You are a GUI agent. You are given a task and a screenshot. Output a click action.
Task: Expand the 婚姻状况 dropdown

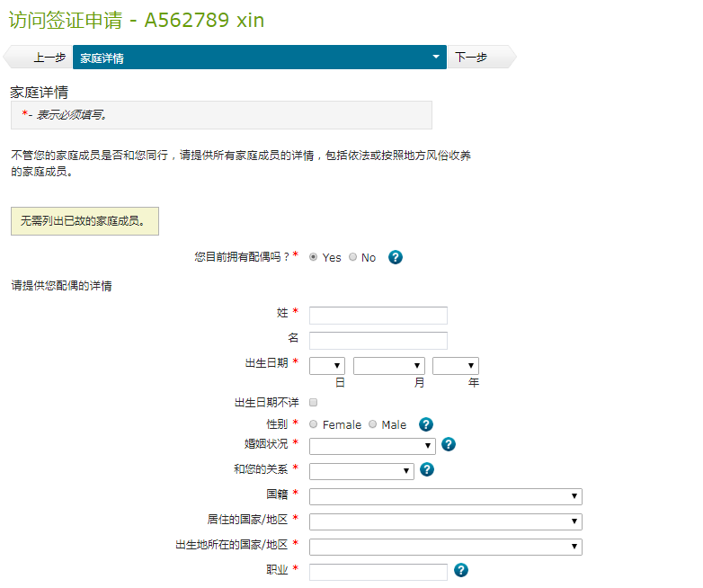[372, 446]
